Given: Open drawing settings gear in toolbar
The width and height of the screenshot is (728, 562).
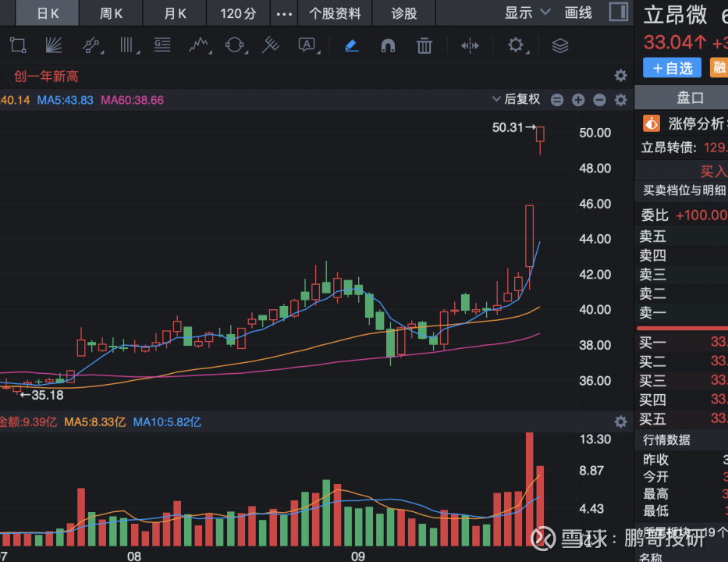Looking at the screenshot, I should [x=516, y=45].
